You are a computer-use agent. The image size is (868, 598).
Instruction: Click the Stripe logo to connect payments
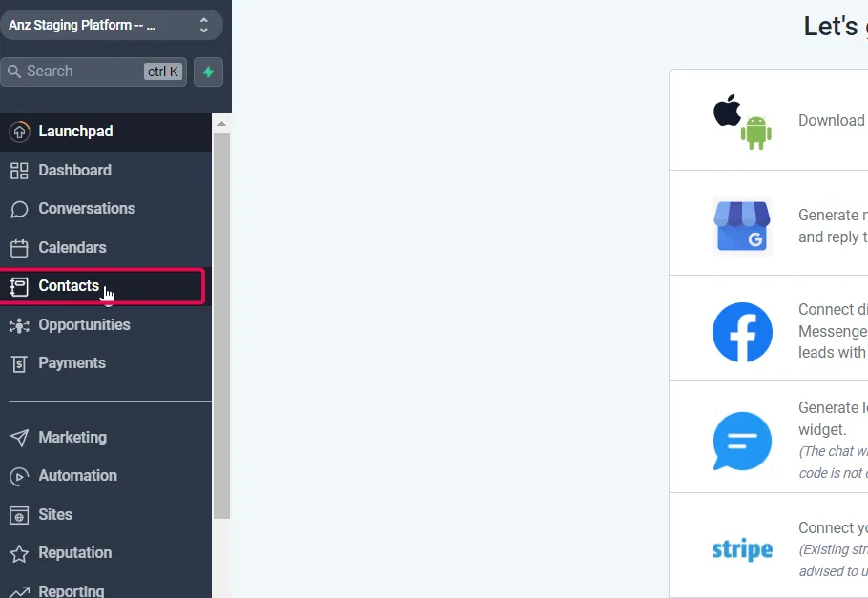point(742,549)
